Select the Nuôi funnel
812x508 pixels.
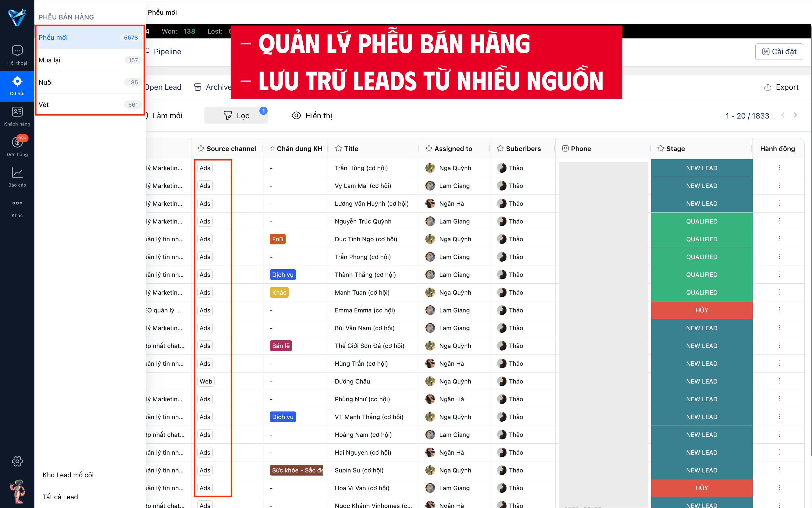point(90,82)
